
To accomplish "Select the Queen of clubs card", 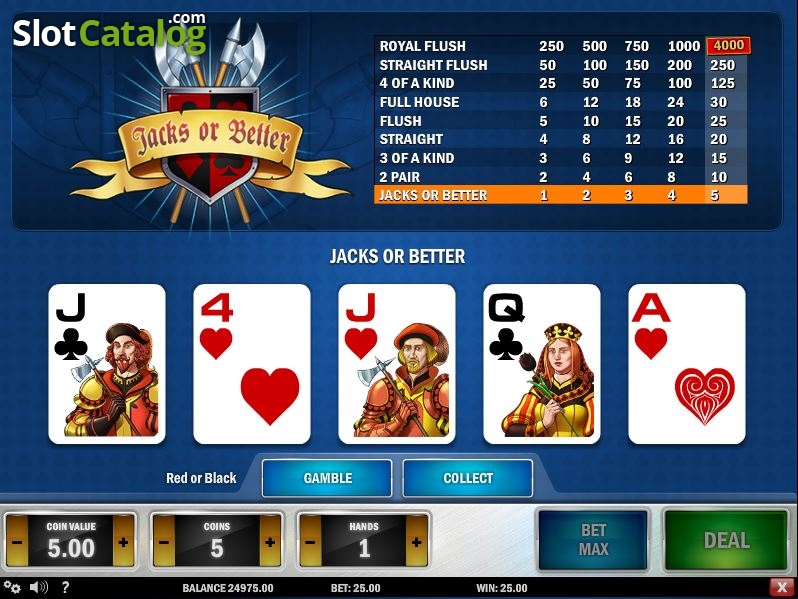I will click(542, 364).
